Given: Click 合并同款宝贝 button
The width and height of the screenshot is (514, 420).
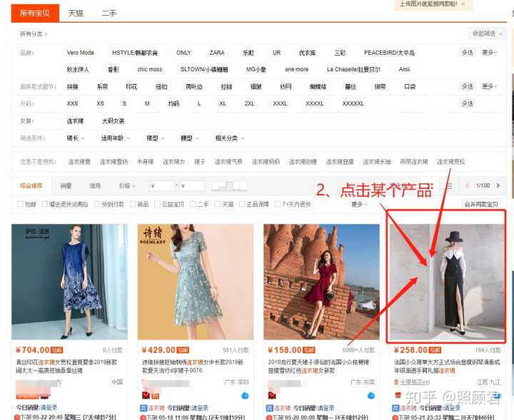Looking at the screenshot, I should point(481,204).
